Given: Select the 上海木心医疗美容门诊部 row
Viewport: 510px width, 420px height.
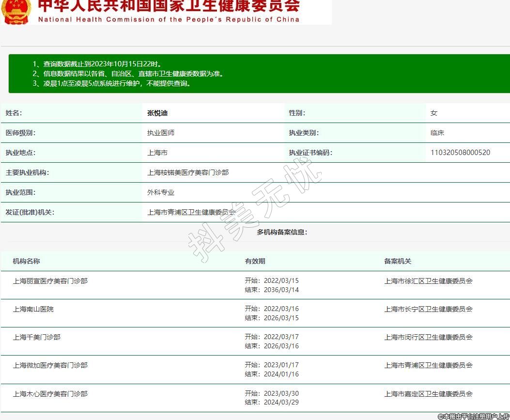Looking at the screenshot, I should click(x=50, y=394).
